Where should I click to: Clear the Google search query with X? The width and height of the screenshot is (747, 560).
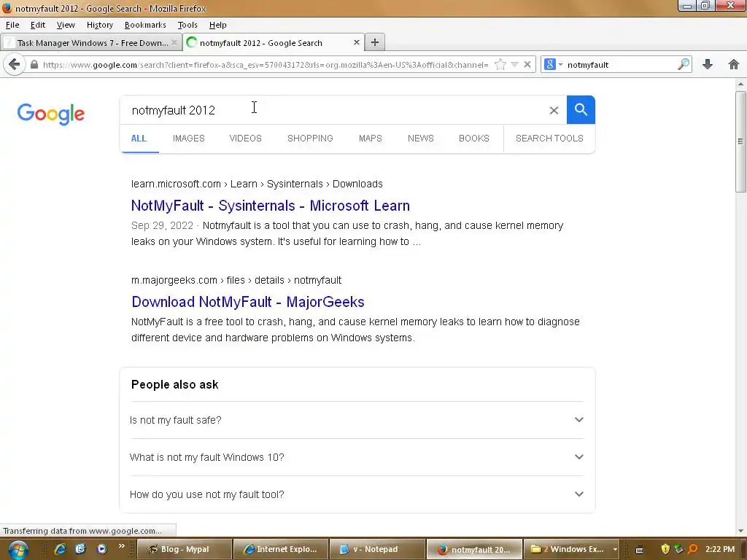click(554, 111)
